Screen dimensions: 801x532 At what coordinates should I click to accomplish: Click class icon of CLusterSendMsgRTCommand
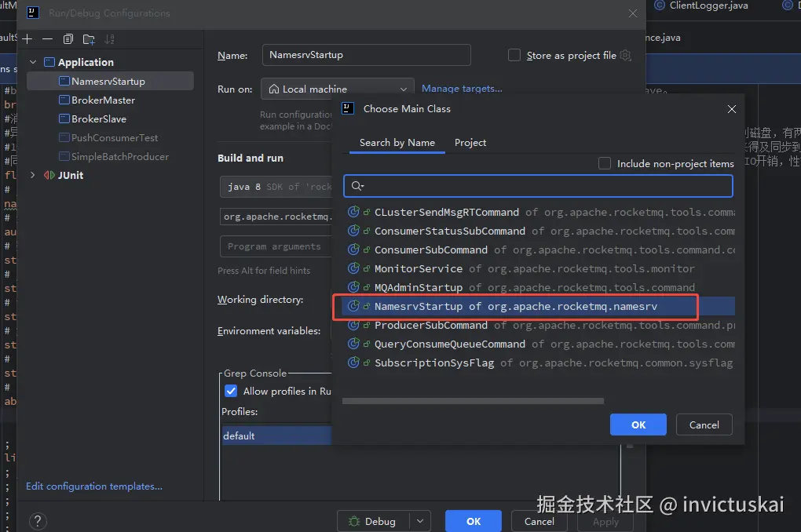[x=353, y=212]
